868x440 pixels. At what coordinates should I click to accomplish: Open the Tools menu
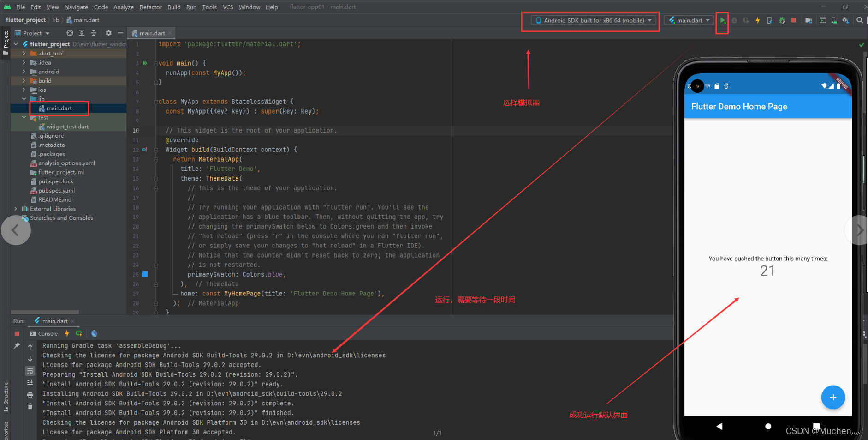click(209, 7)
